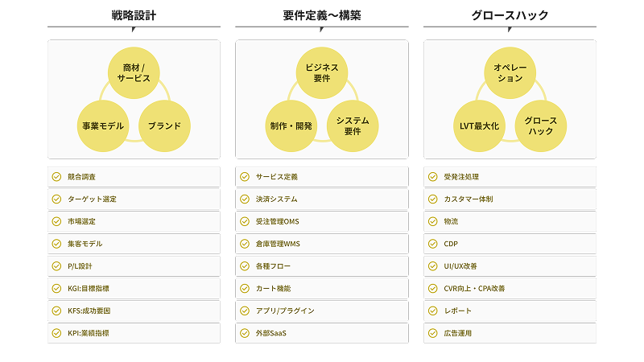Toggle the 決済システム checkmark
The height and width of the screenshot is (362, 644).
click(x=245, y=199)
